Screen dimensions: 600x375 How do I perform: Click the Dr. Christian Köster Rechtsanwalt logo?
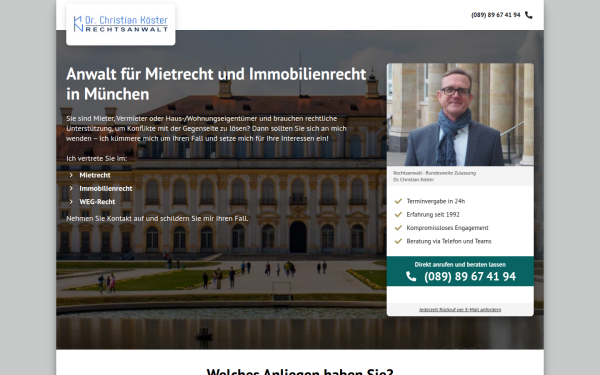(121, 24)
